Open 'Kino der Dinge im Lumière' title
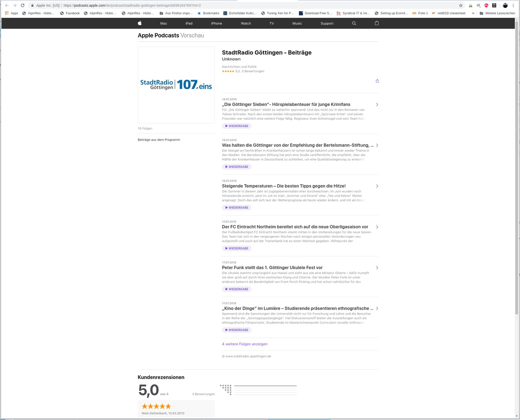 [297, 308]
